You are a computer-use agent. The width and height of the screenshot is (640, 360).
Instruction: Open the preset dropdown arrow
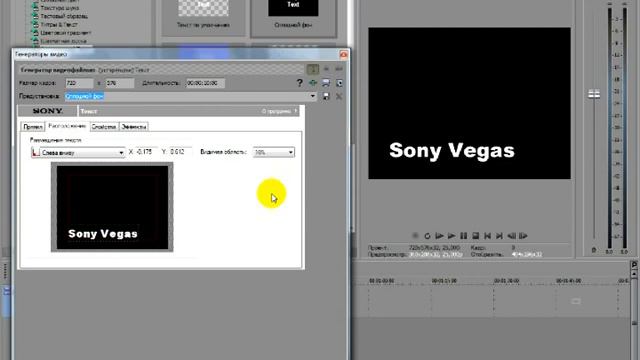(x=313, y=96)
